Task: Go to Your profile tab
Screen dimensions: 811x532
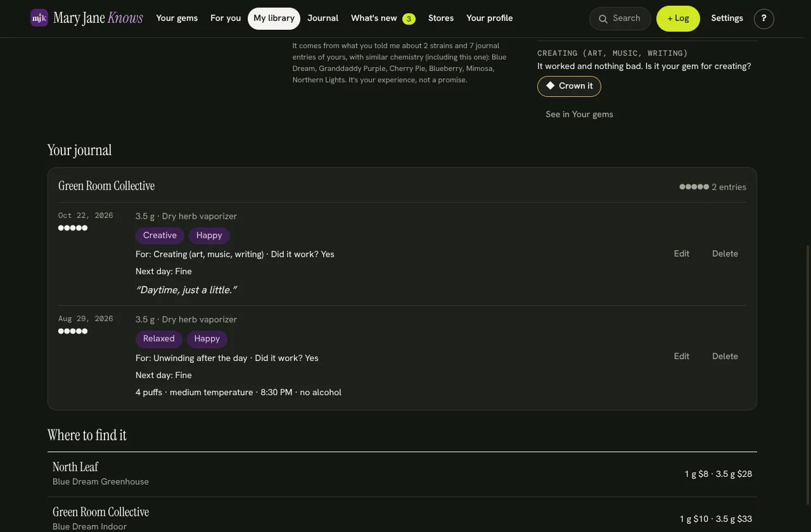Action: point(490,18)
